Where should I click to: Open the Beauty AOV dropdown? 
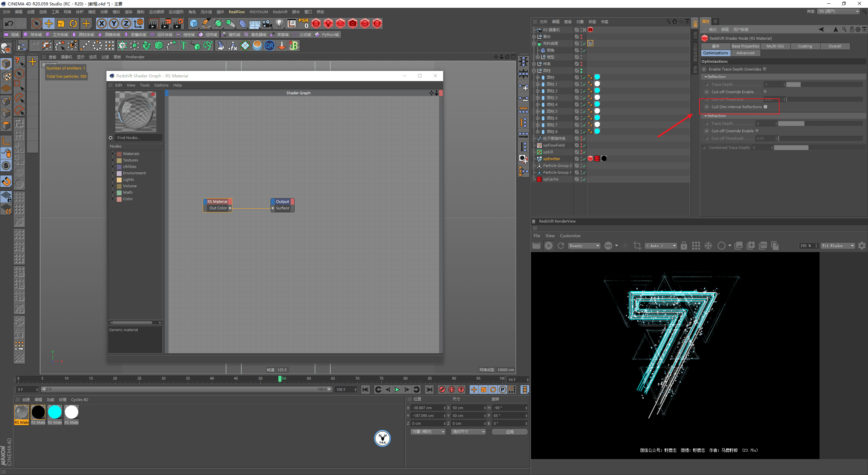click(x=584, y=246)
